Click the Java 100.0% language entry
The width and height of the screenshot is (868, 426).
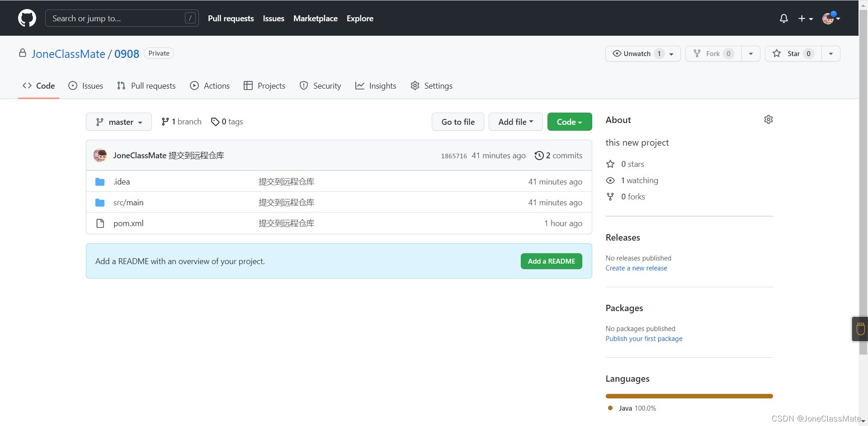click(632, 408)
